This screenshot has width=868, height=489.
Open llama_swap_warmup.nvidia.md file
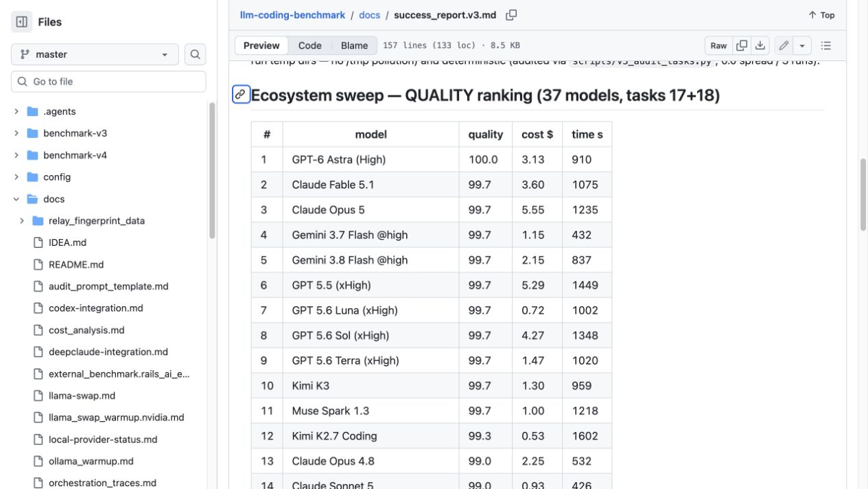pos(116,418)
